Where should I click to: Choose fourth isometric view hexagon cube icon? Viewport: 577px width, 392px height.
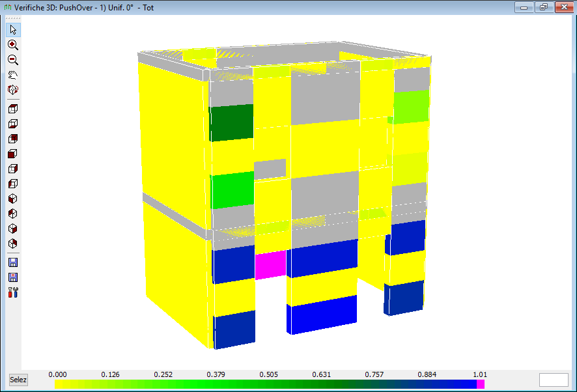[x=13, y=244]
